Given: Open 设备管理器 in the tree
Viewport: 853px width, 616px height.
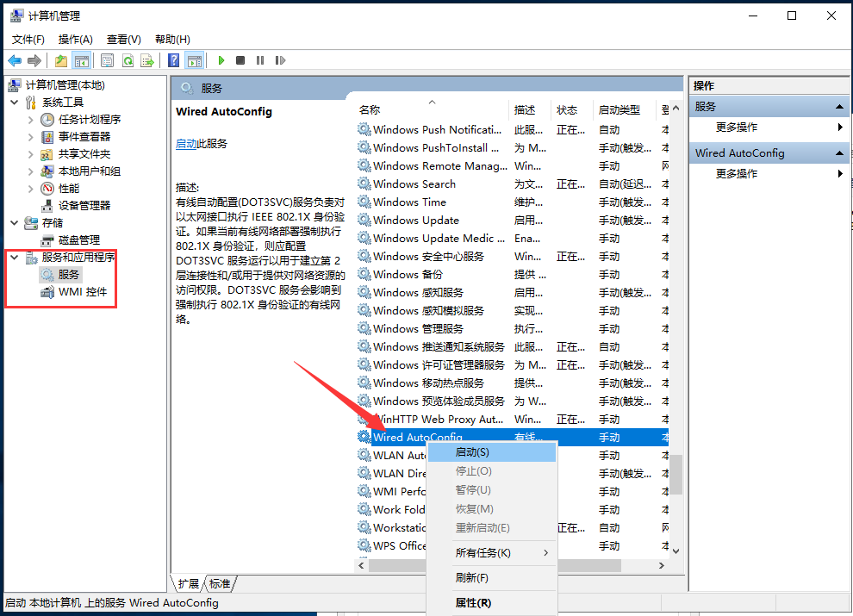Looking at the screenshot, I should pos(84,205).
